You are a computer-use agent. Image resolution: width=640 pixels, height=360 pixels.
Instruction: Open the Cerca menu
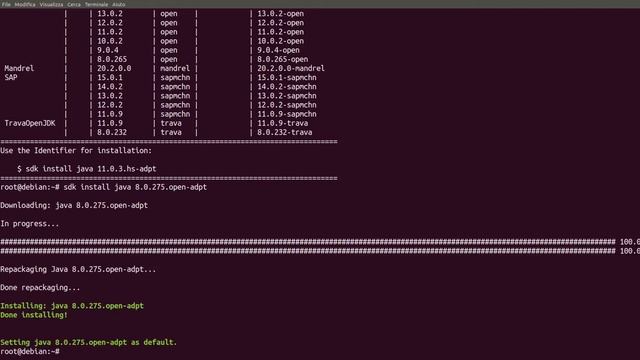pos(74,4)
